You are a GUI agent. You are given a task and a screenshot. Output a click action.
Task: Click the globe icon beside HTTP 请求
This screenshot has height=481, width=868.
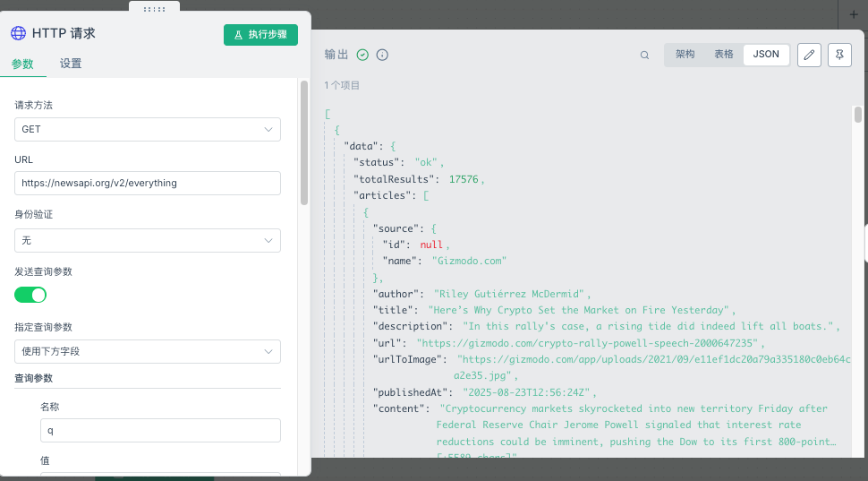coord(18,33)
